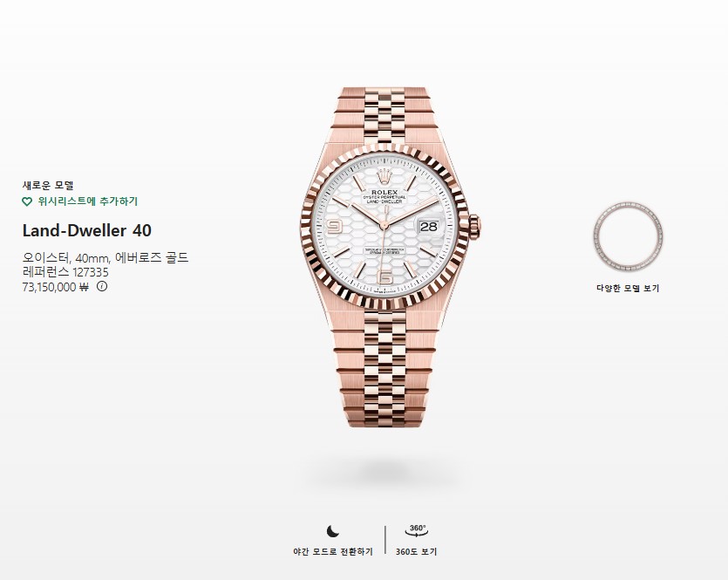Add watch via 위시리스트에 추가하기 link
Image resolution: width=728 pixels, height=580 pixels.
(88, 201)
